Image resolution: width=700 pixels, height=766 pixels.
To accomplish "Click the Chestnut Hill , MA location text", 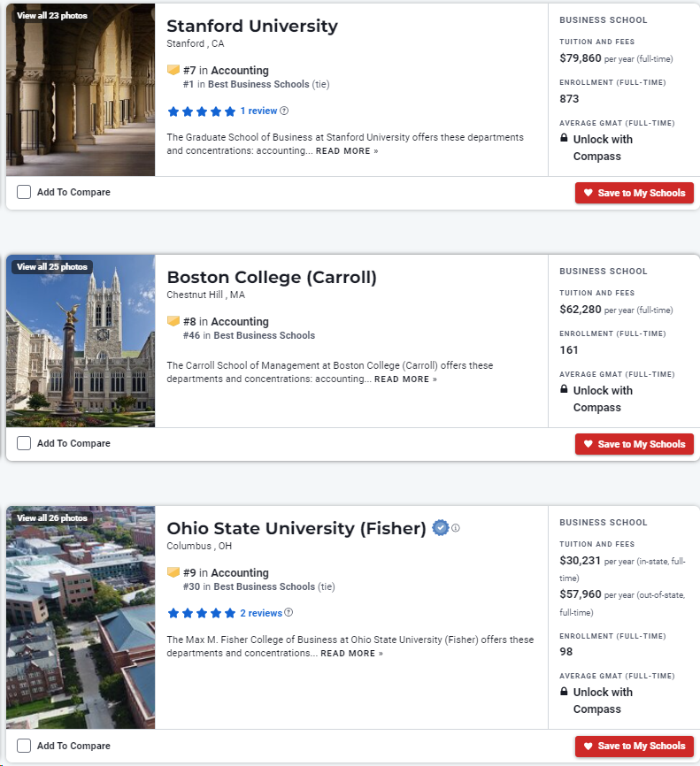I will [205, 295].
